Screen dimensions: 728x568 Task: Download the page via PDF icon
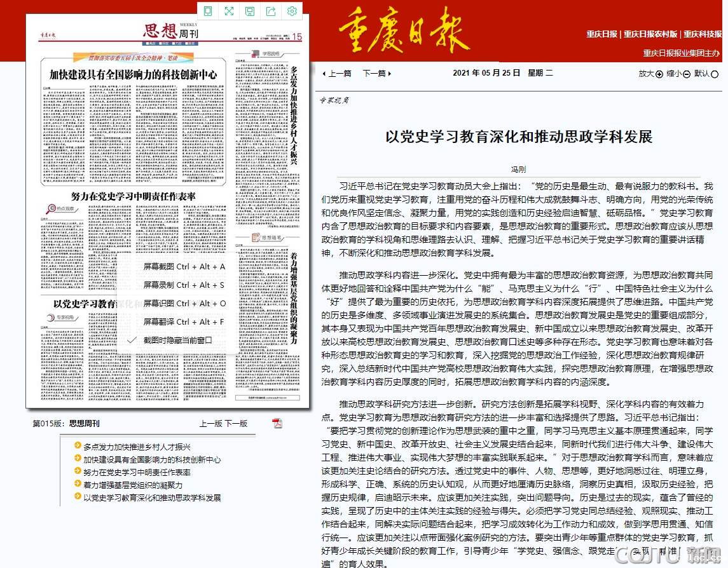(x=277, y=423)
